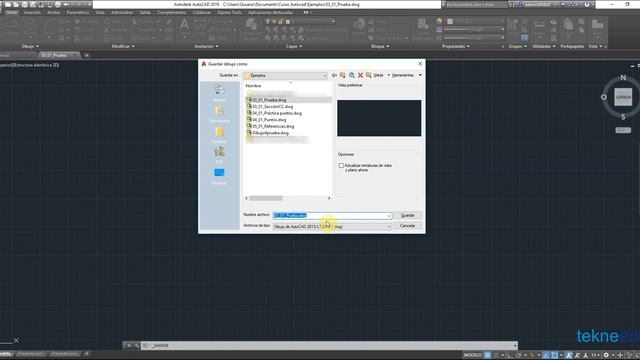
Task: Toggle MODELO space button in status bar
Action: tap(473, 355)
